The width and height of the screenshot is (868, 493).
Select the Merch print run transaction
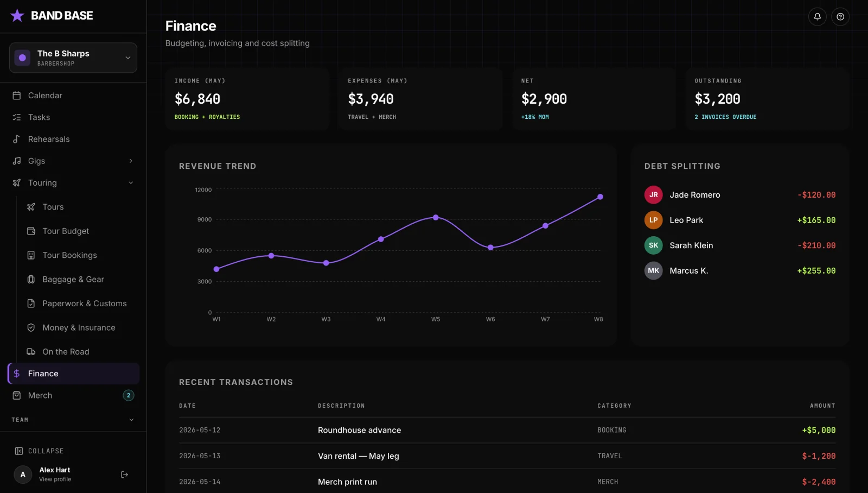click(507, 482)
